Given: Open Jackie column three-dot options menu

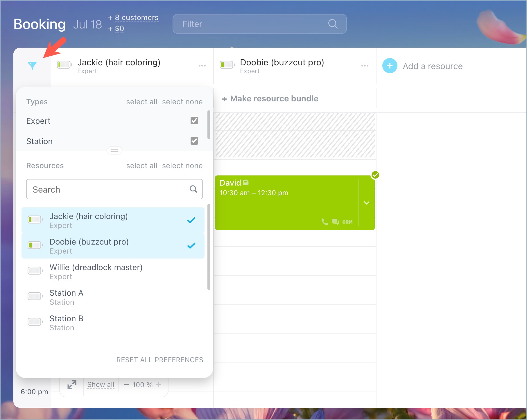Looking at the screenshot, I should pyautogui.click(x=202, y=66).
